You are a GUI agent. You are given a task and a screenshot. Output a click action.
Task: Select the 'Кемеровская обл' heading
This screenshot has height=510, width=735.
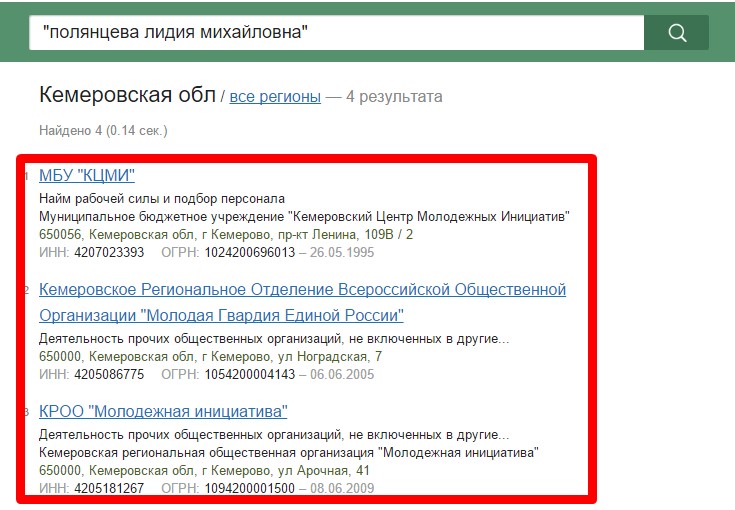pyautogui.click(x=127, y=95)
